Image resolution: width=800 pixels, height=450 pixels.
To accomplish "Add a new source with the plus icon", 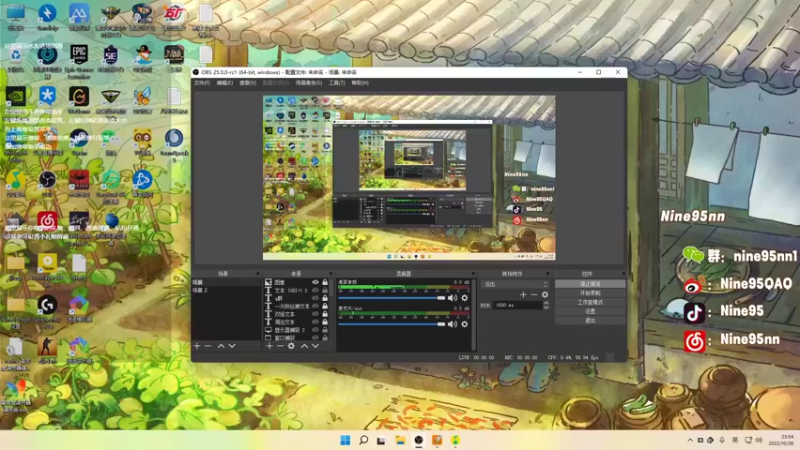I will point(269,346).
